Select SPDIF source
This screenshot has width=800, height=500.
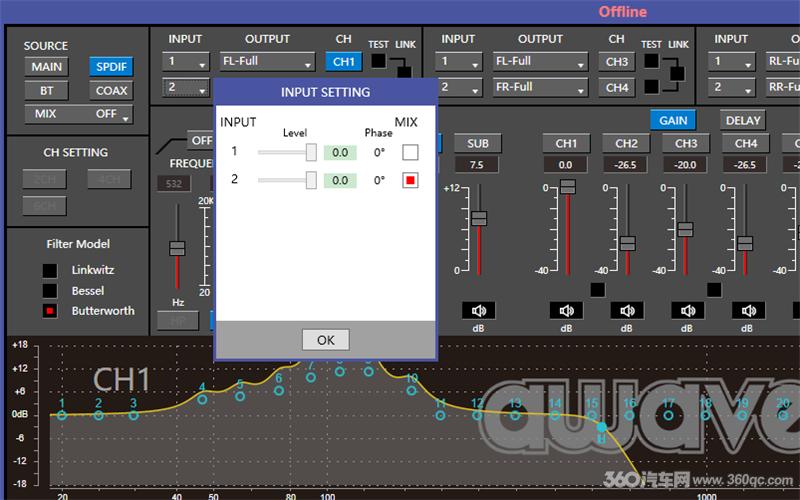coord(111,67)
